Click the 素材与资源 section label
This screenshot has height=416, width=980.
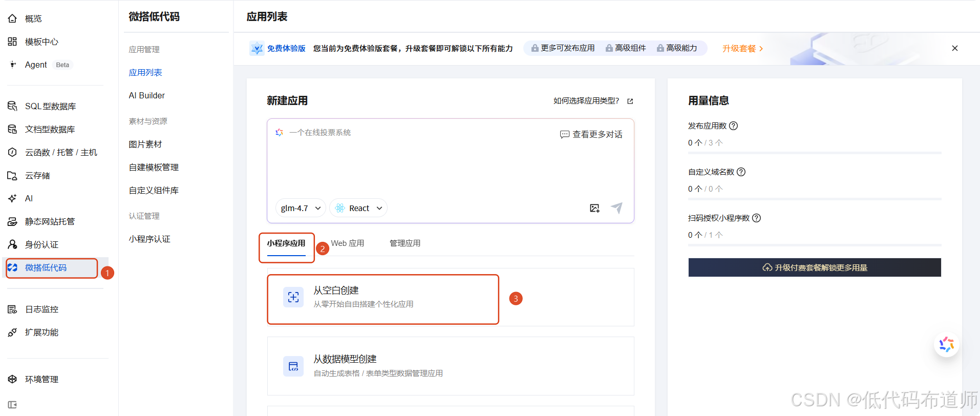pos(148,121)
